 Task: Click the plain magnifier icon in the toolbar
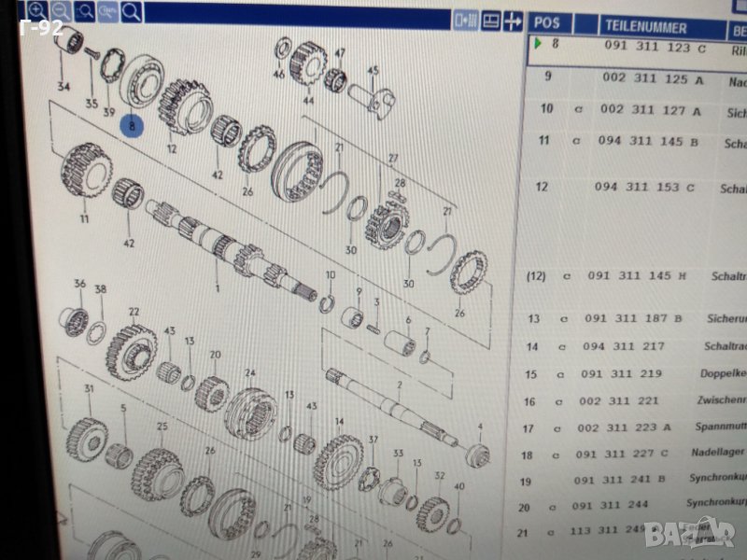pyautogui.click(x=133, y=11)
